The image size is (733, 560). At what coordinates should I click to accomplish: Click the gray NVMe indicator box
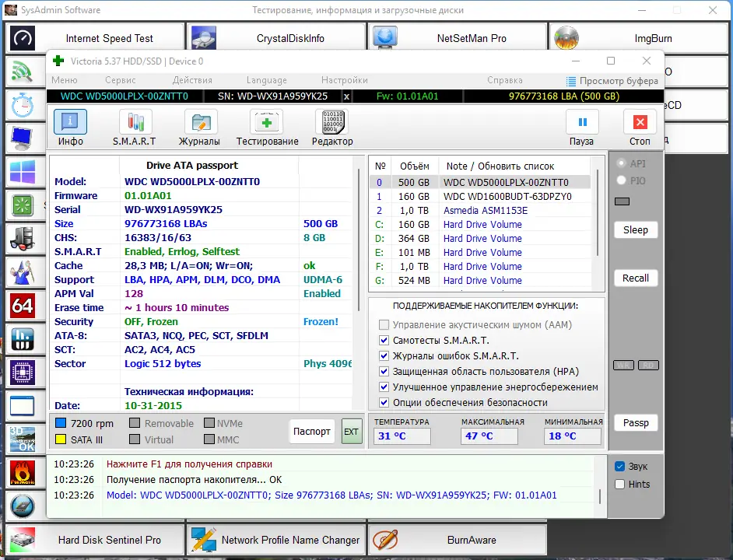tap(209, 423)
